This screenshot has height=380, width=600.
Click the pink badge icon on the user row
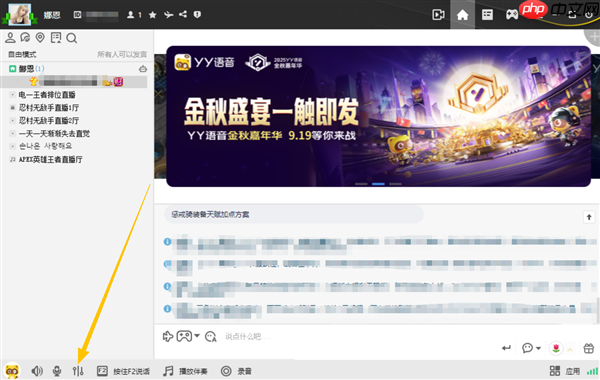[x=118, y=82]
